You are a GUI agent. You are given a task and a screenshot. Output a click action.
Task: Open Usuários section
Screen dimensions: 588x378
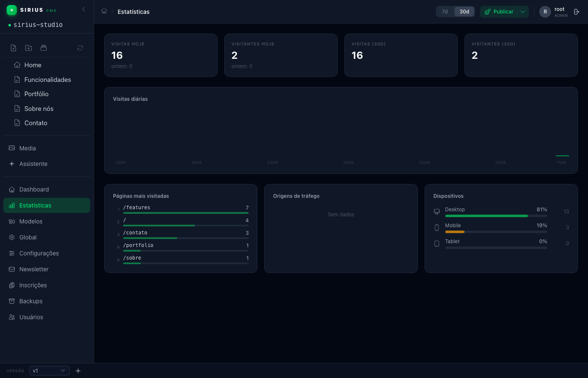tap(47, 317)
